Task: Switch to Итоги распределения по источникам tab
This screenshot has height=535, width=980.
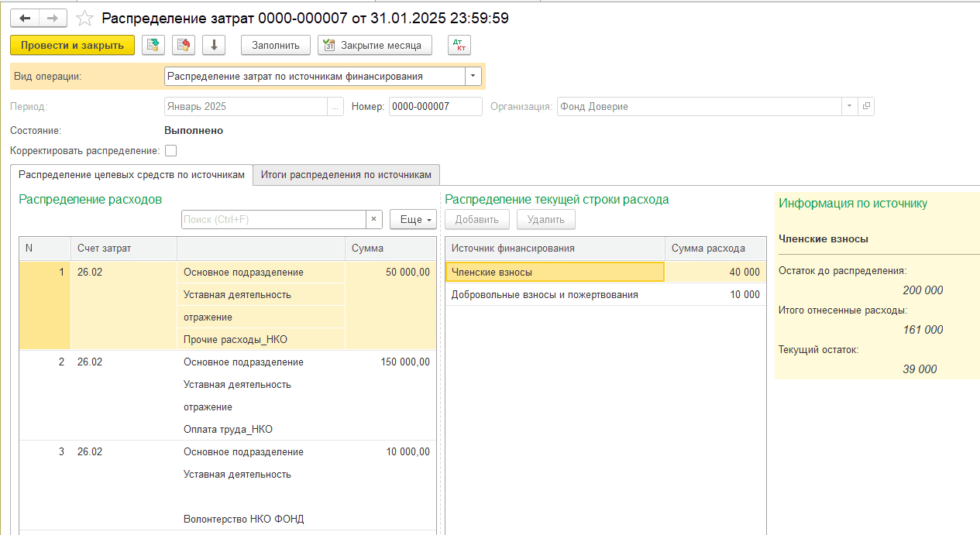Action: [x=346, y=175]
